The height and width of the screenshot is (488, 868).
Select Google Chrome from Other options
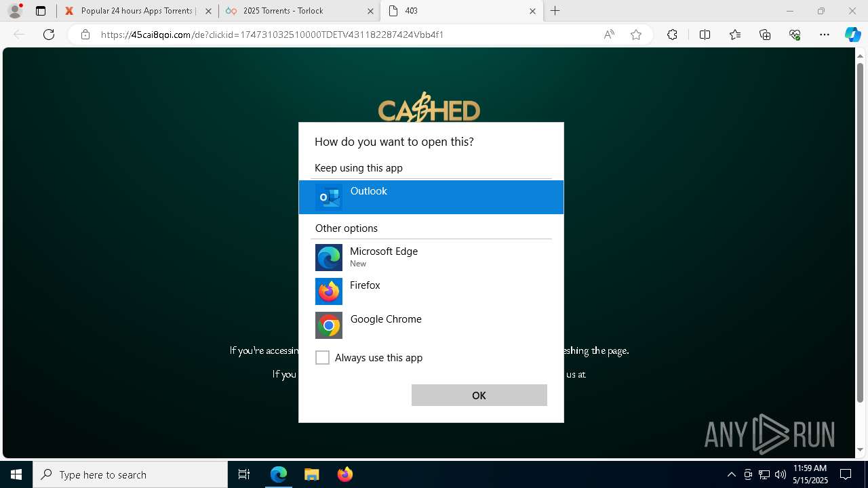pos(431,325)
